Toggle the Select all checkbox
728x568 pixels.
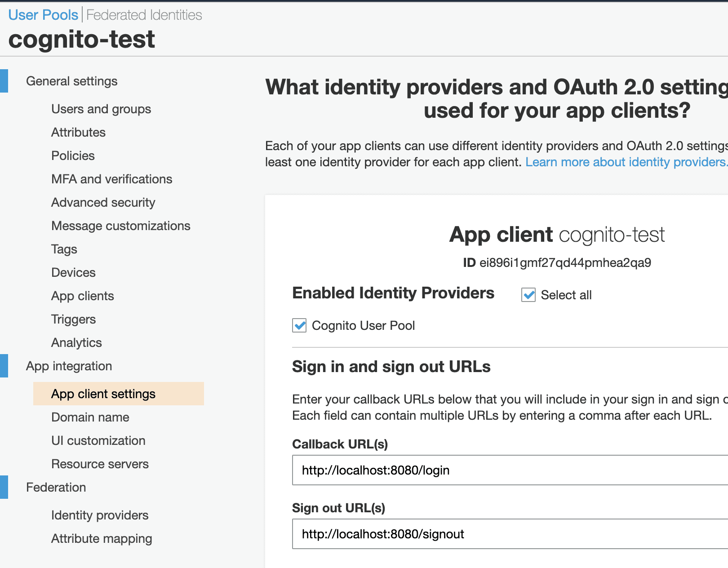(x=528, y=295)
